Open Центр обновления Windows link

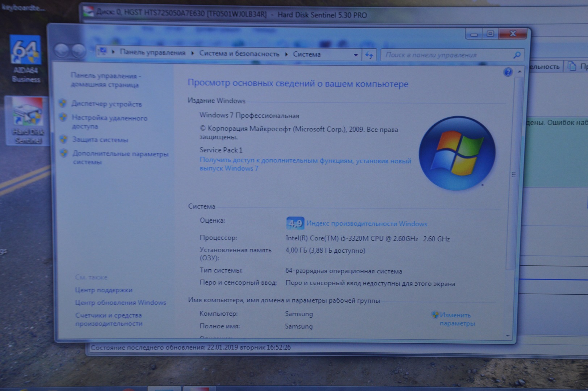coord(120,303)
